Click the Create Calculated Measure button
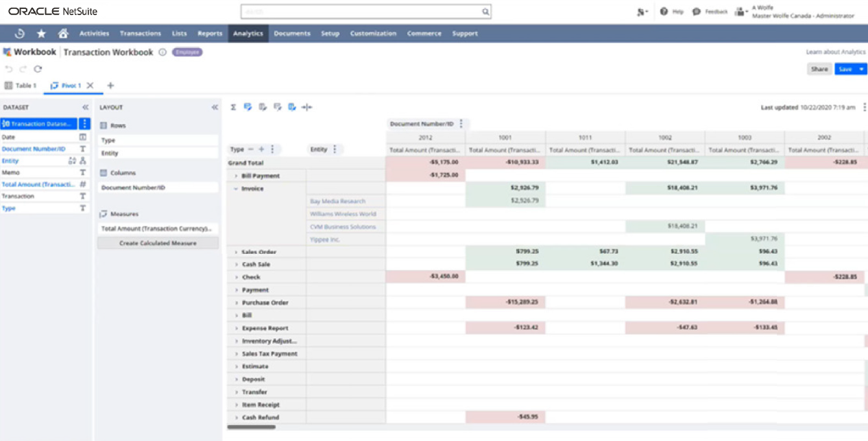Image resolution: width=868 pixels, height=441 pixels. point(158,243)
